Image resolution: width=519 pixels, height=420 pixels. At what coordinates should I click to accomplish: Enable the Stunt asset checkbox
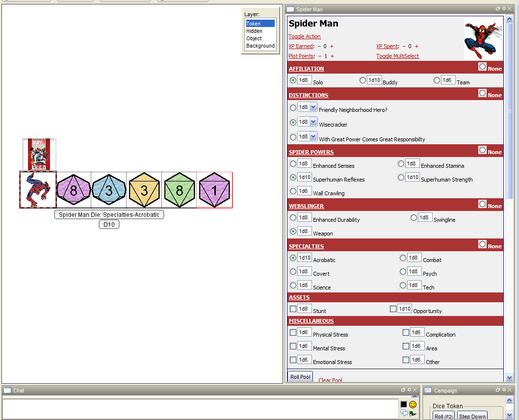pos(293,309)
